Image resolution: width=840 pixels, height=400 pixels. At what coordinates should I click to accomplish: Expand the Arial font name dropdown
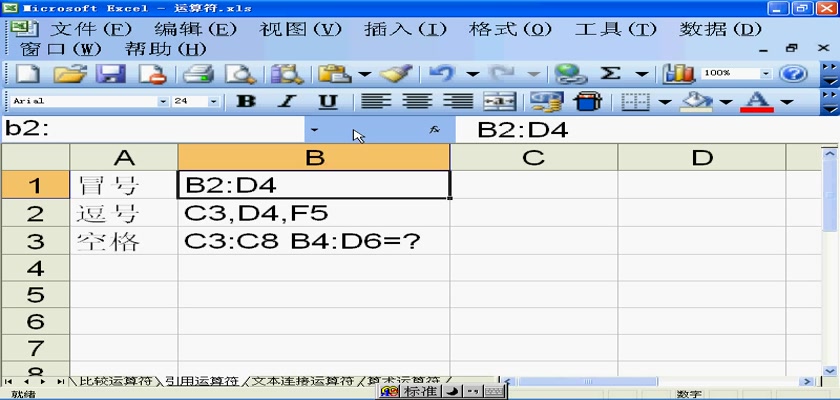[x=163, y=101]
